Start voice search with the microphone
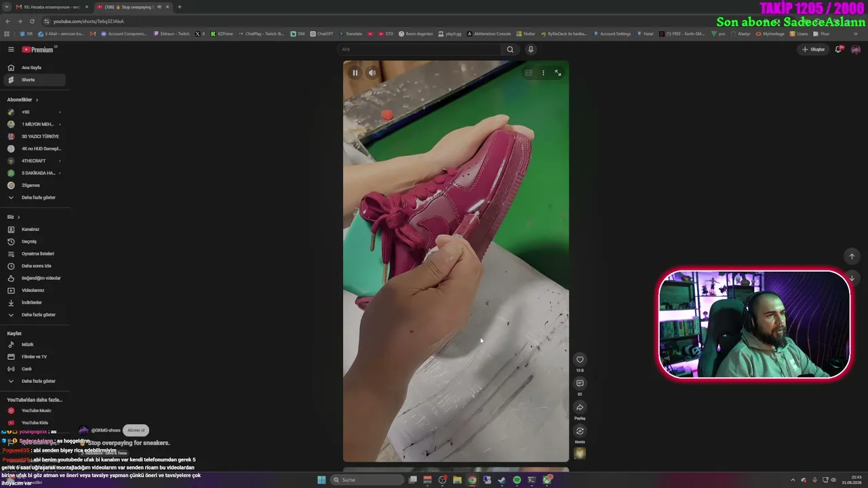868x488 pixels. click(x=531, y=49)
